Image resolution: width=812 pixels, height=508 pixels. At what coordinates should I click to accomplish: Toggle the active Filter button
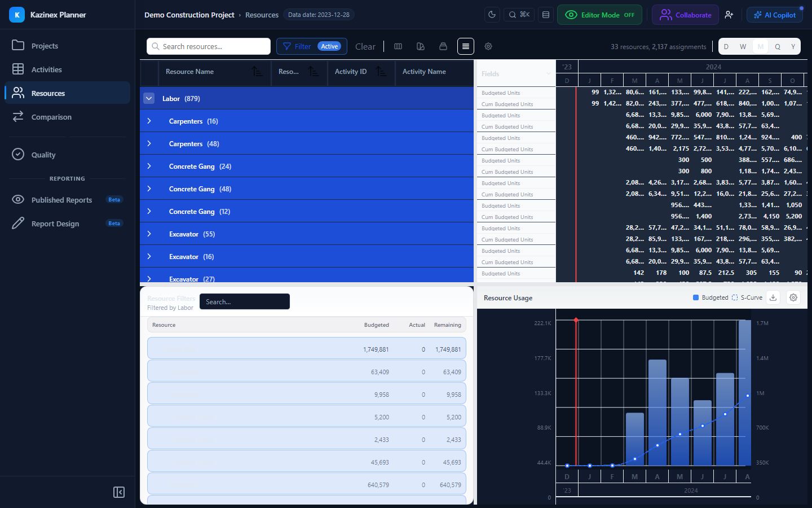[312, 46]
